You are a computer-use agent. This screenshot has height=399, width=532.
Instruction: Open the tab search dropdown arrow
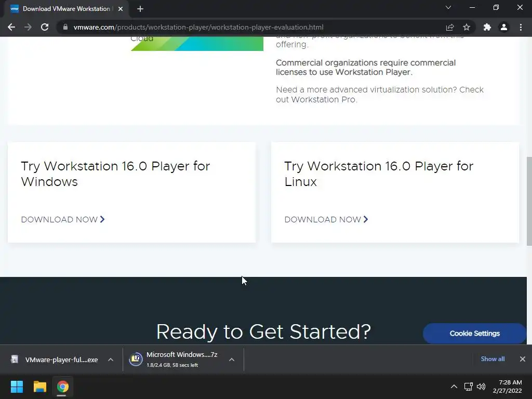[448, 7]
